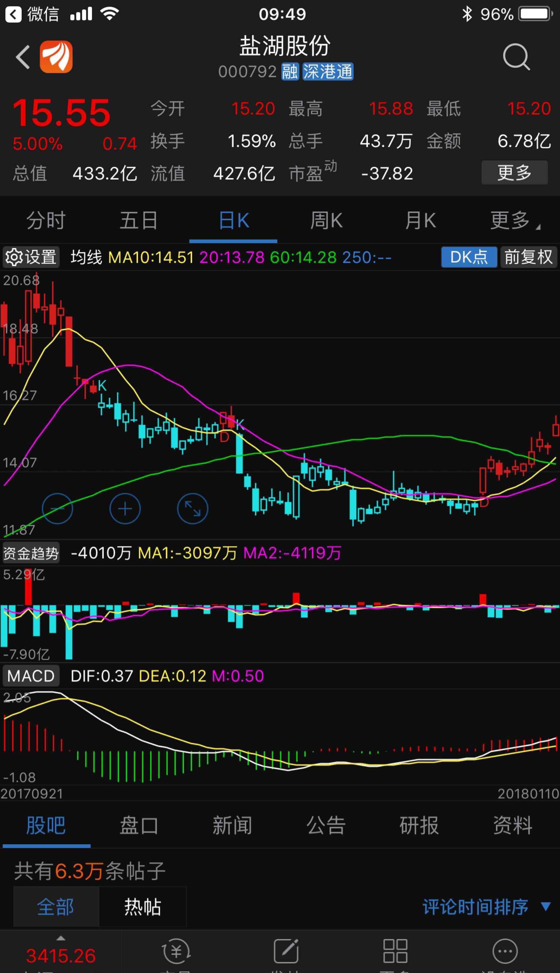Switch the MACD indicator label
This screenshot has width=560, height=973.
click(x=31, y=676)
